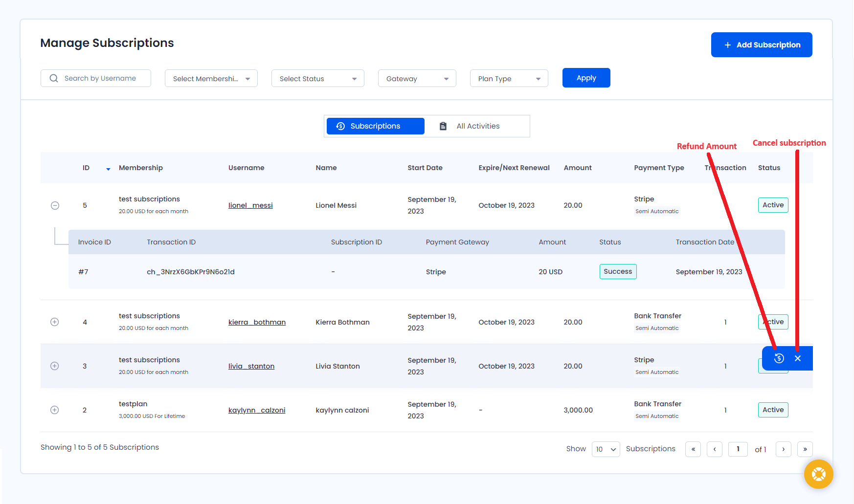Open the Select Status dropdown
This screenshot has width=854, height=504.
tap(317, 79)
